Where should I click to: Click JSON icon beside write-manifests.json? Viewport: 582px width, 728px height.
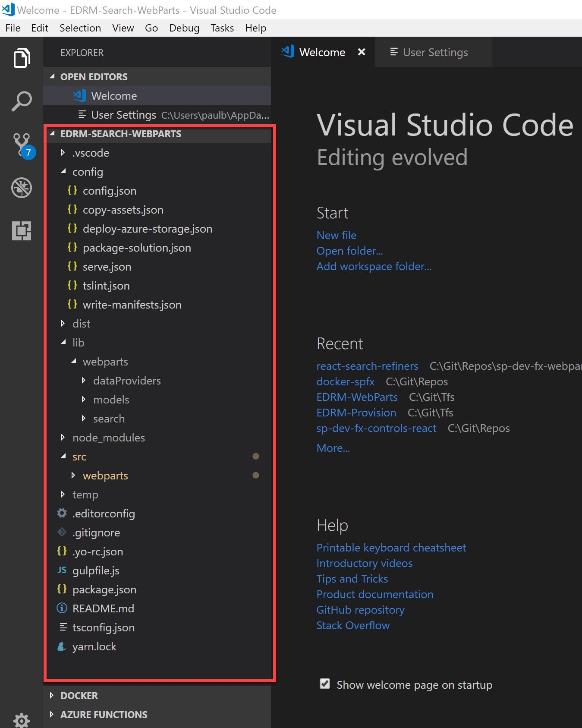[72, 304]
